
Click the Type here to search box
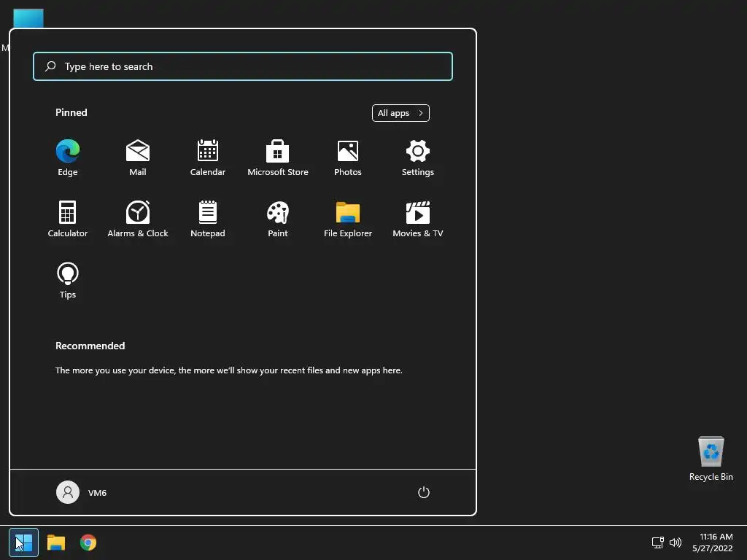[x=243, y=66]
